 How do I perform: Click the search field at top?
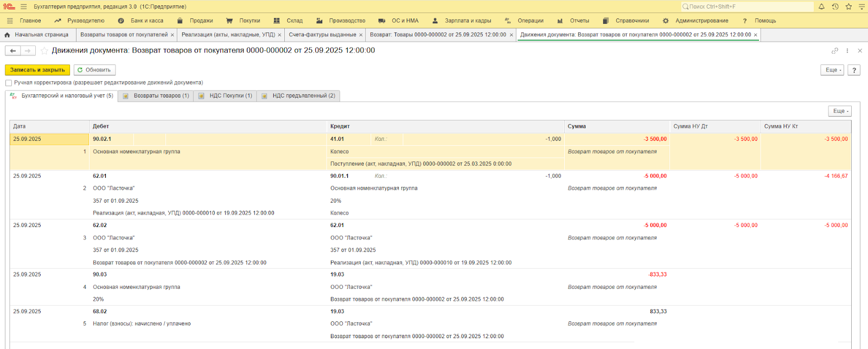tap(749, 7)
